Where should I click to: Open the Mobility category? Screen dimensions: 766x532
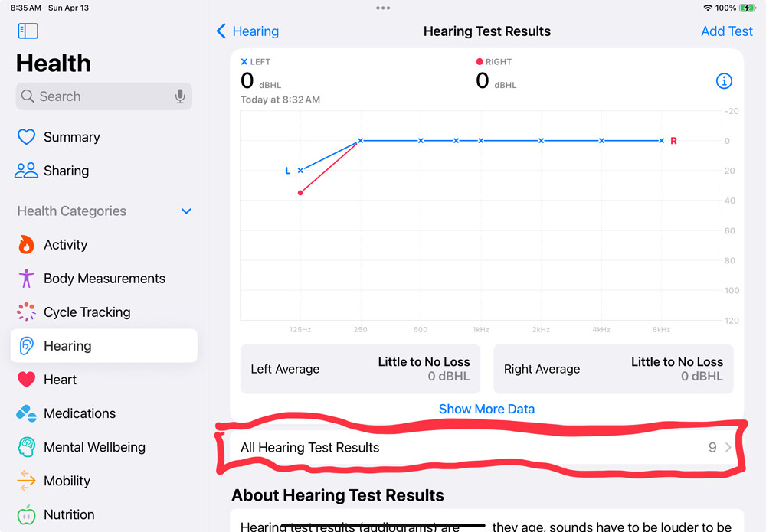point(103,480)
